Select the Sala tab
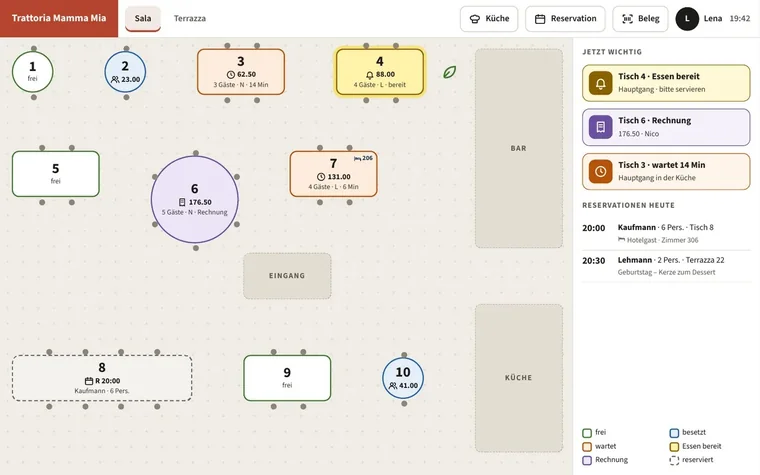Image resolution: width=760 pixels, height=475 pixels. tap(142, 18)
